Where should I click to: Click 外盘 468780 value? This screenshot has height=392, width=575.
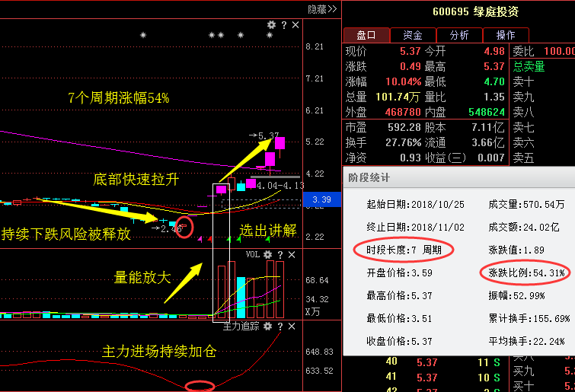pyautogui.click(x=403, y=112)
